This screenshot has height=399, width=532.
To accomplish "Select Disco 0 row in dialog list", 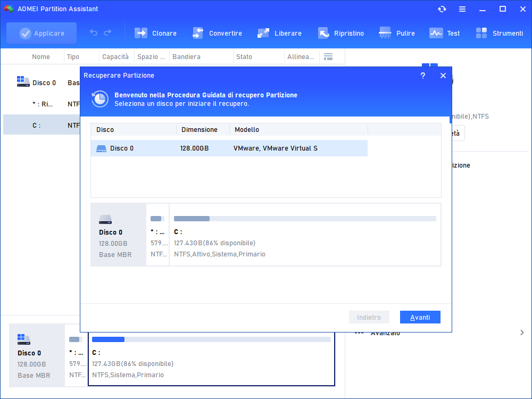I will point(229,148).
